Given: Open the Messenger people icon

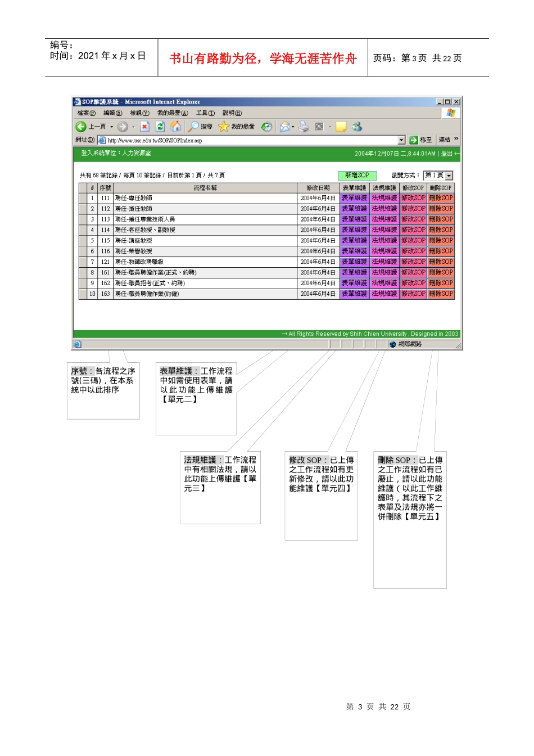Looking at the screenshot, I should click(357, 127).
